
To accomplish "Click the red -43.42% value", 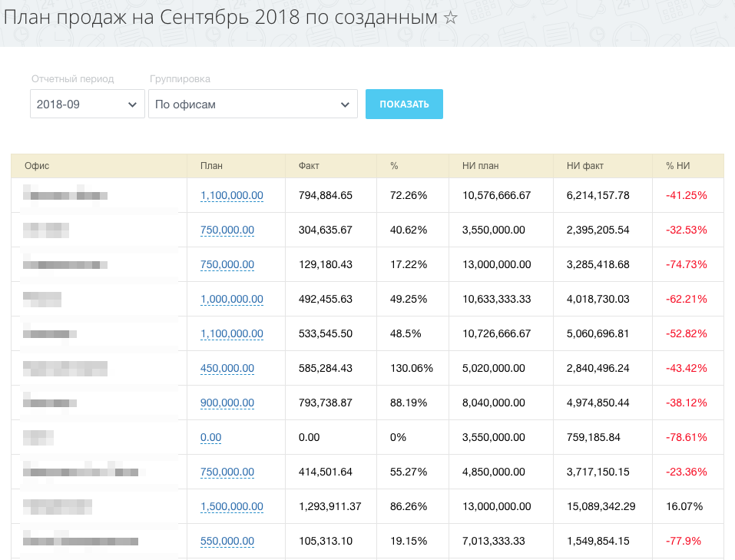I will click(687, 368).
